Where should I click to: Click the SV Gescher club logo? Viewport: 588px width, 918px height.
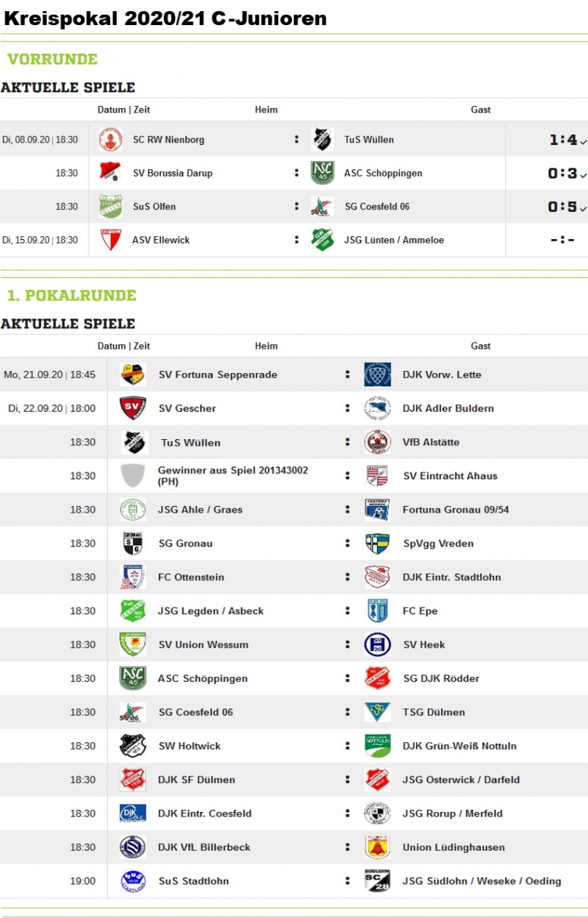pos(133,408)
